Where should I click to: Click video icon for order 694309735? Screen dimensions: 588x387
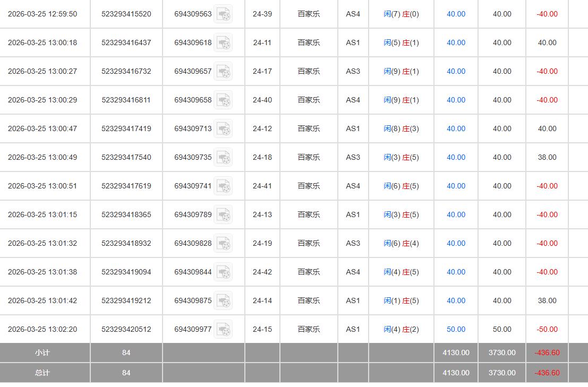pyautogui.click(x=224, y=157)
